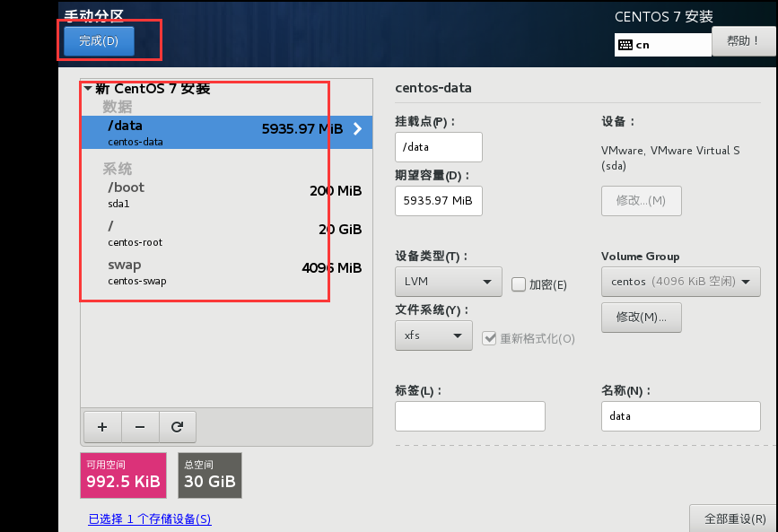Select the / centos-root partition

[227, 232]
